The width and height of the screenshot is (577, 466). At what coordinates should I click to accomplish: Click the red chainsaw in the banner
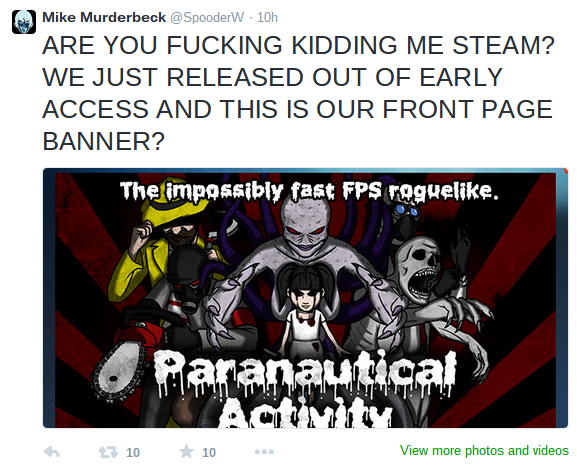click(x=129, y=350)
